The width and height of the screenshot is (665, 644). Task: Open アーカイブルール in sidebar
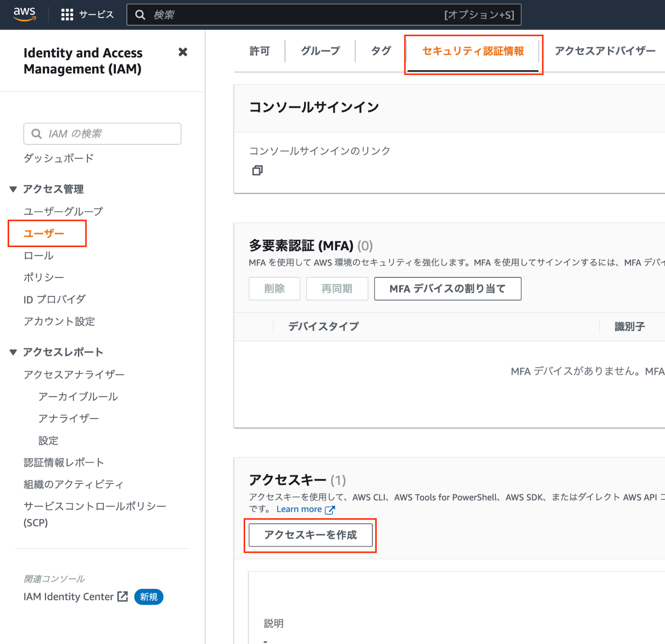coord(78,397)
